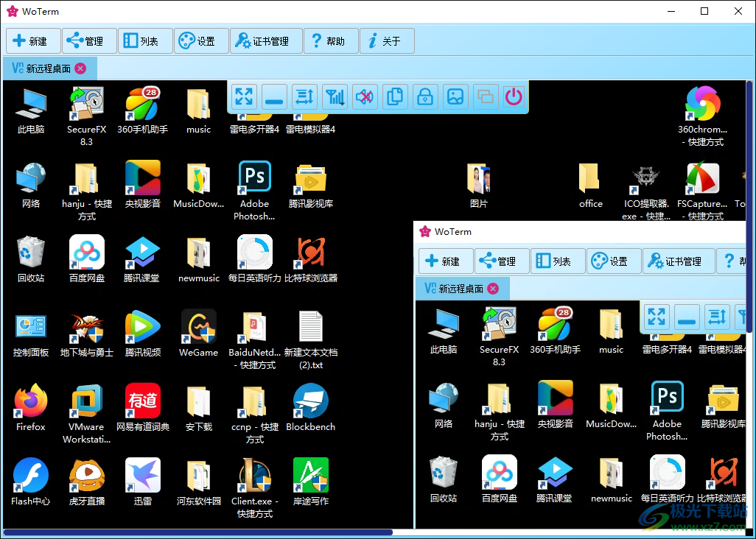Viewport: 756px width, 539px height.
Task: Select the office folder icon
Action: pyautogui.click(x=590, y=186)
